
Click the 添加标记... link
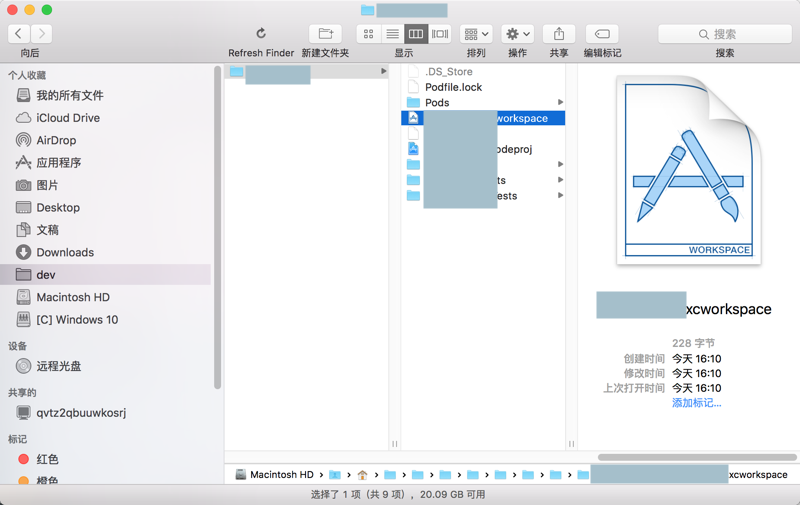[696, 403]
